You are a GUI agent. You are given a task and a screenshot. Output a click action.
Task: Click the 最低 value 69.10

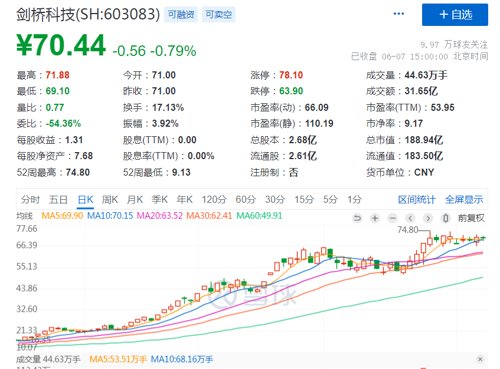point(57,91)
